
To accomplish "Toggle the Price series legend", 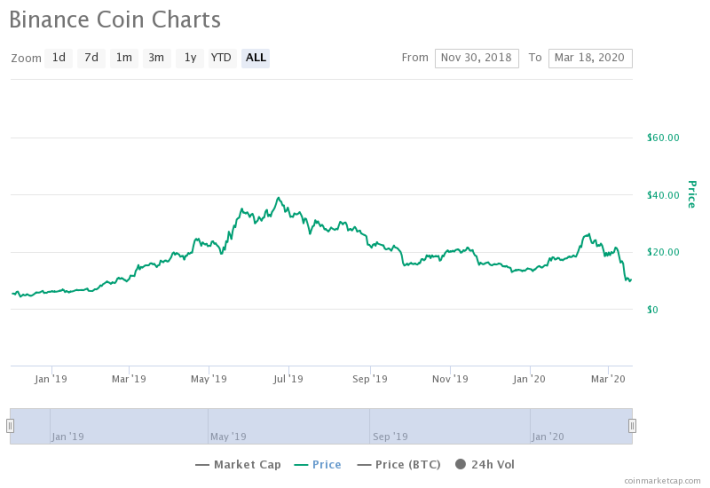I will point(317,464).
